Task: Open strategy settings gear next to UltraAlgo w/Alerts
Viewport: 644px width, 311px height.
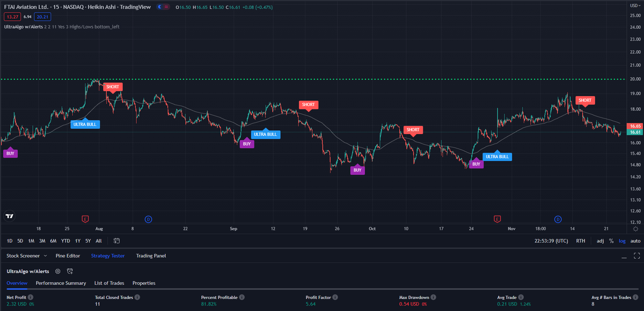Action: tap(58, 271)
